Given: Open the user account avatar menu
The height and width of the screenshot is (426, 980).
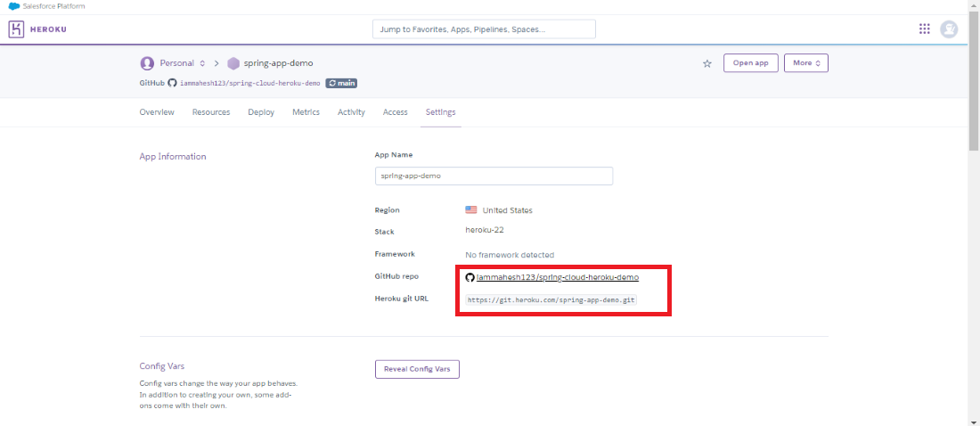Looking at the screenshot, I should [x=950, y=29].
